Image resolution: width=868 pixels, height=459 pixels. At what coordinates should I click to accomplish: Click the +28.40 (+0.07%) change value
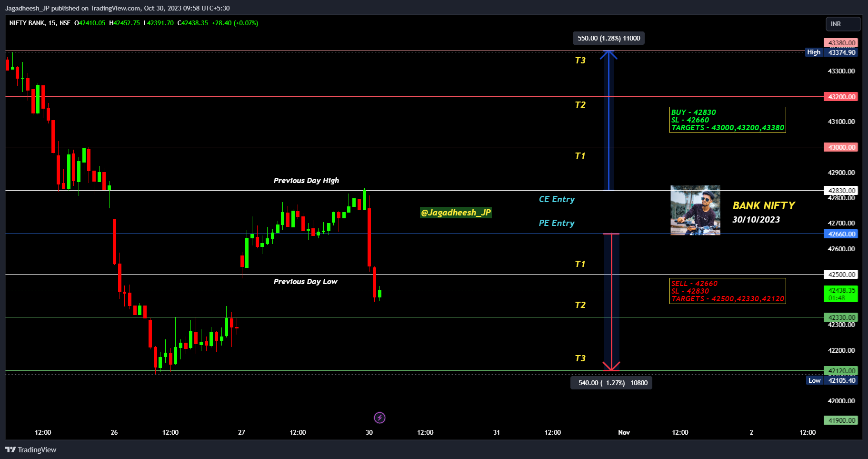click(235, 23)
